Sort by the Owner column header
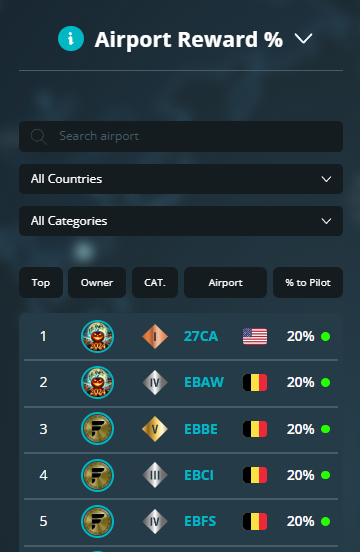 click(97, 282)
